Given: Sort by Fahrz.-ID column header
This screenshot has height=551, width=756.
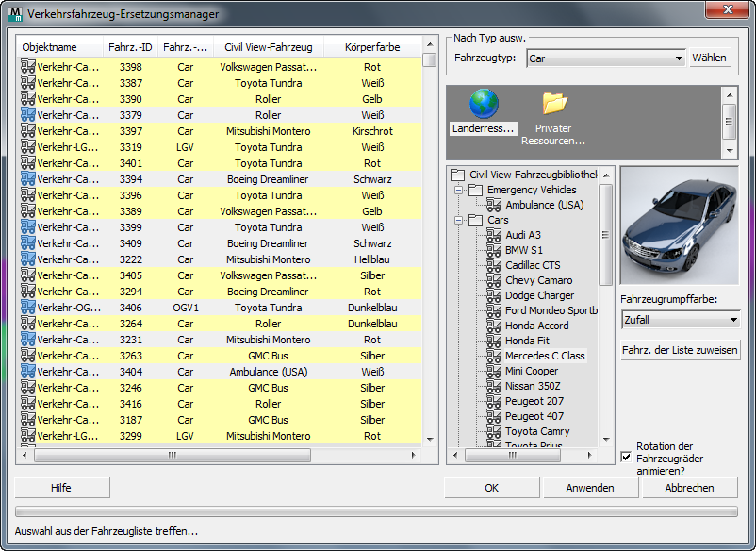Looking at the screenshot, I should 130,47.
